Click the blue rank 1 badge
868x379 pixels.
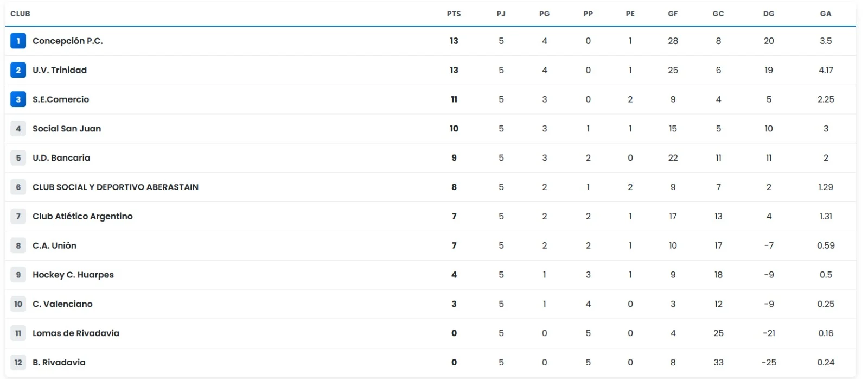pos(18,41)
